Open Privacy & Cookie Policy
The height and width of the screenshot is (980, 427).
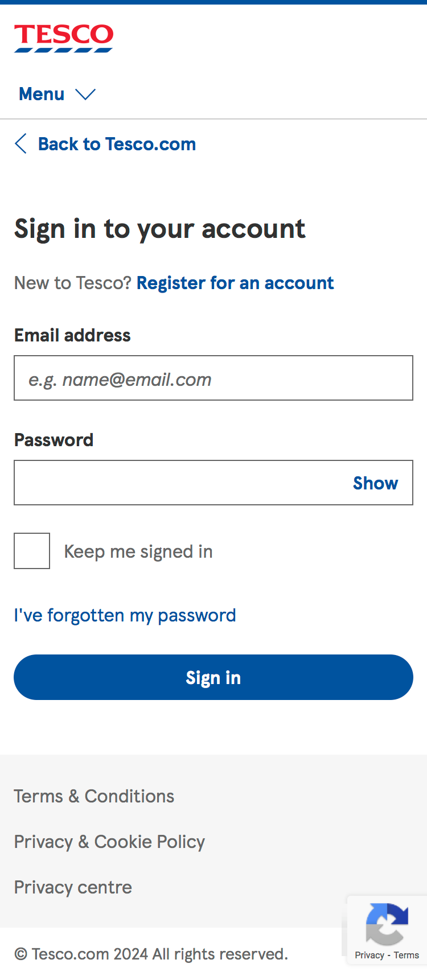(x=109, y=841)
